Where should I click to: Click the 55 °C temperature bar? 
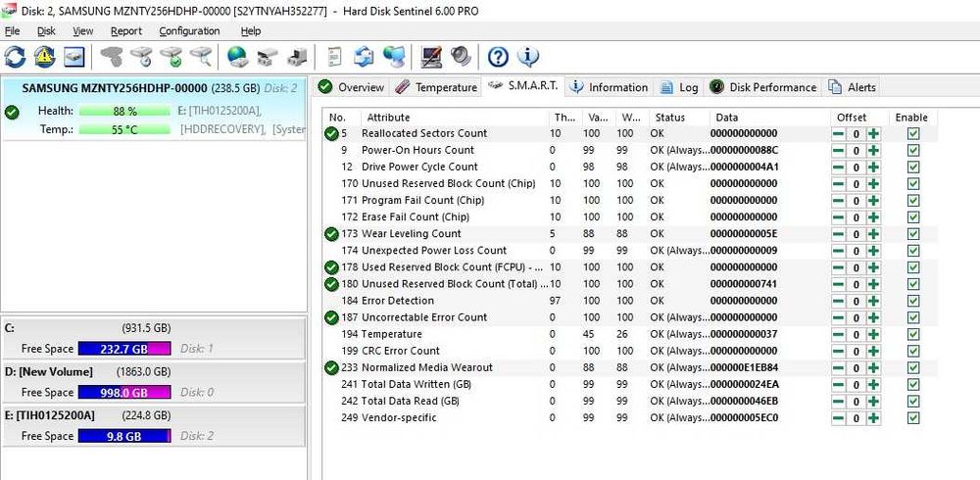pyautogui.click(x=125, y=129)
